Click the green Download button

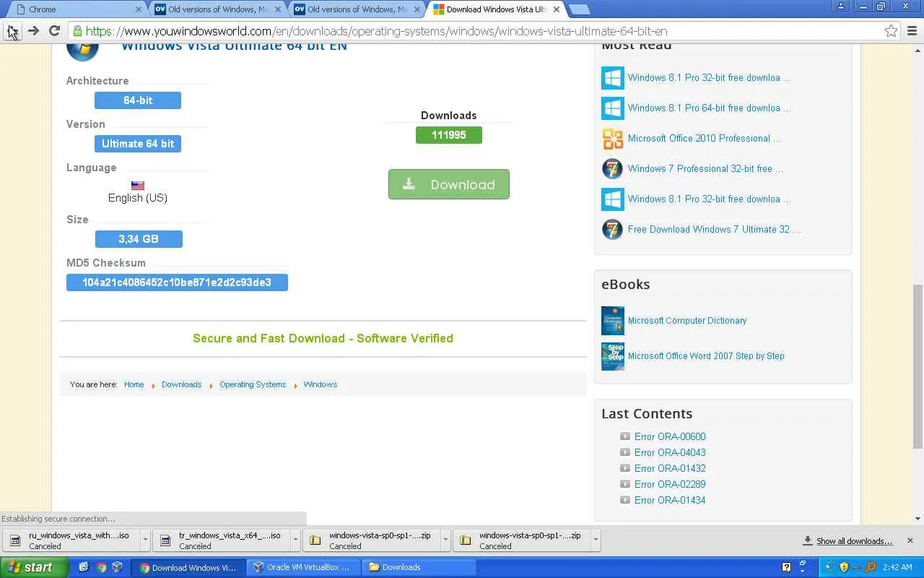pyautogui.click(x=449, y=184)
